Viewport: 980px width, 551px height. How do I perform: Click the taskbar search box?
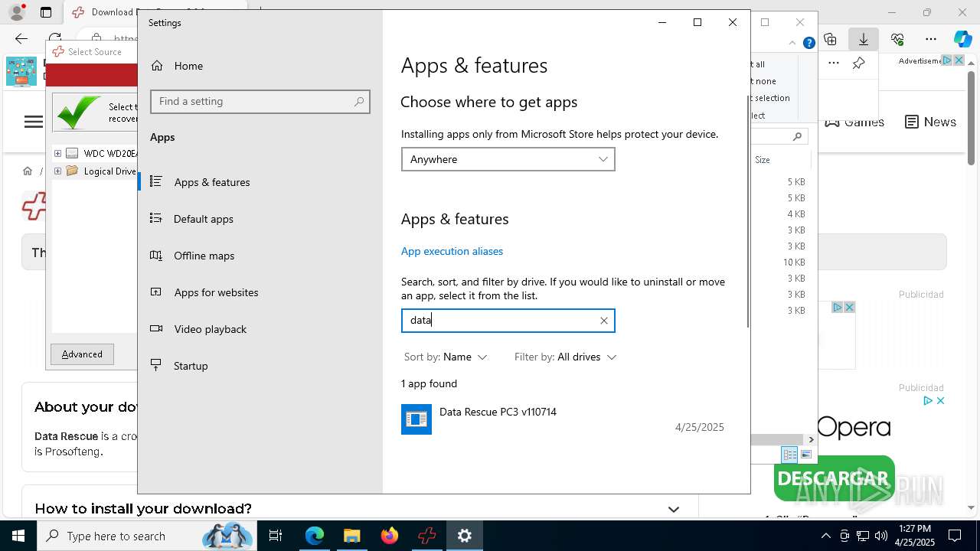(147, 536)
